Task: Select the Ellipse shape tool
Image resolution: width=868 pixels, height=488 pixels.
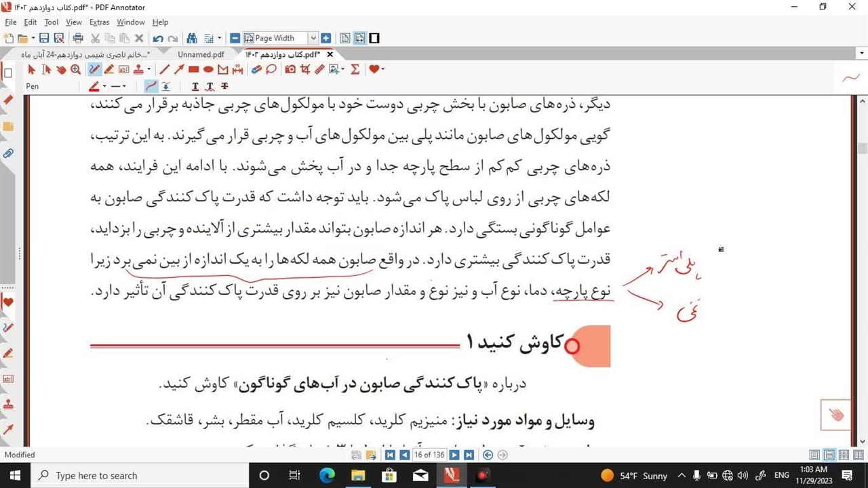Action: tap(208, 69)
